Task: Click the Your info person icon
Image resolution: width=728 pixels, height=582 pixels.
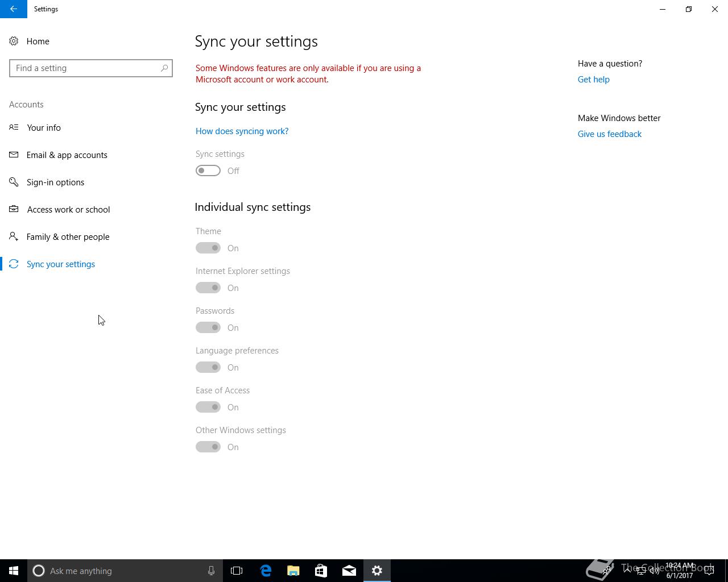Action: tap(14, 127)
